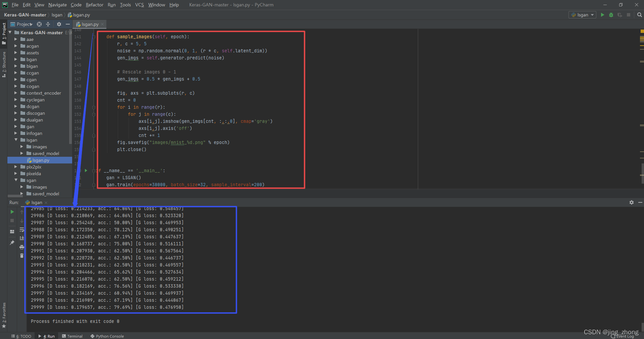
Task: Open the VCS menu
Action: [x=139, y=5]
